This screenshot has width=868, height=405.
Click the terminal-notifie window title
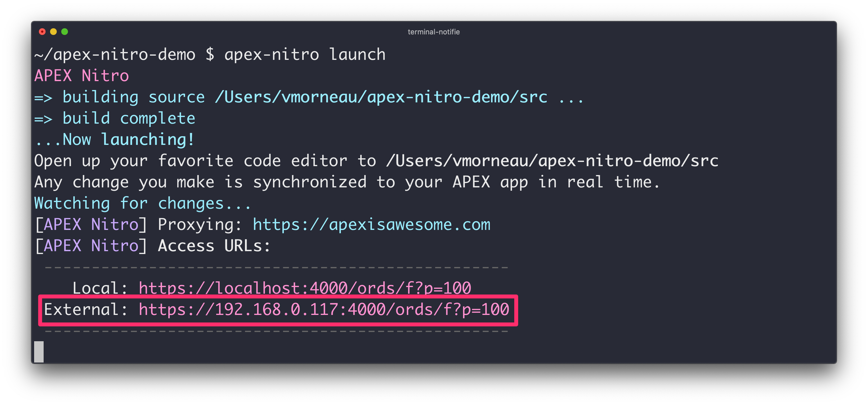click(433, 32)
